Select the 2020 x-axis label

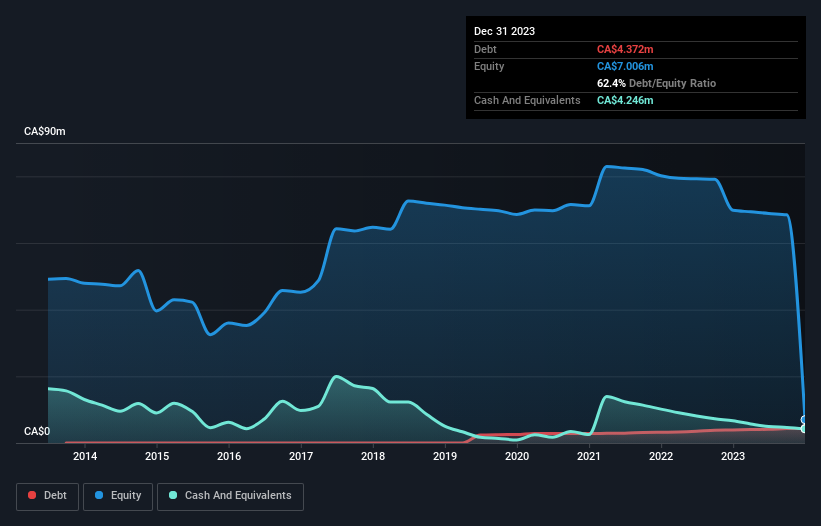coord(517,456)
